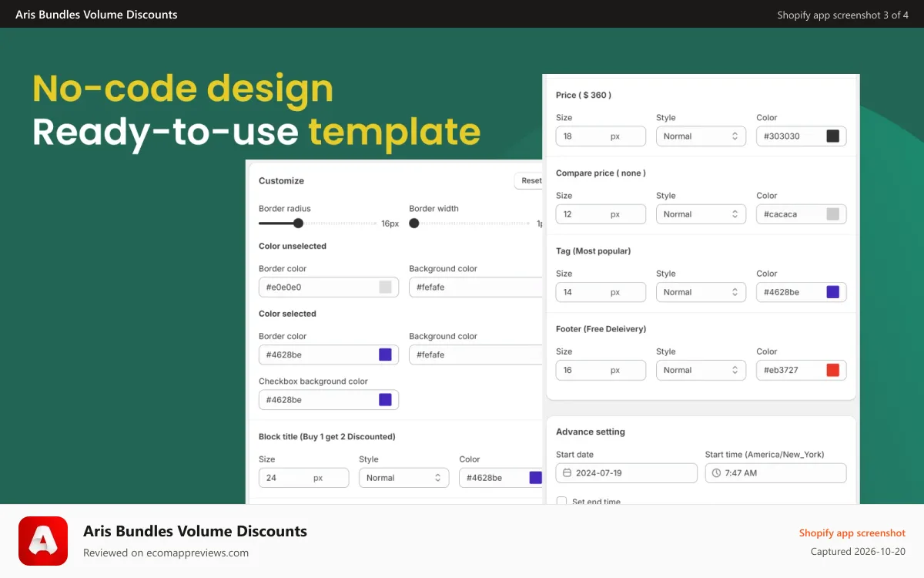Toggle the Set end time checkbox

pyautogui.click(x=561, y=501)
